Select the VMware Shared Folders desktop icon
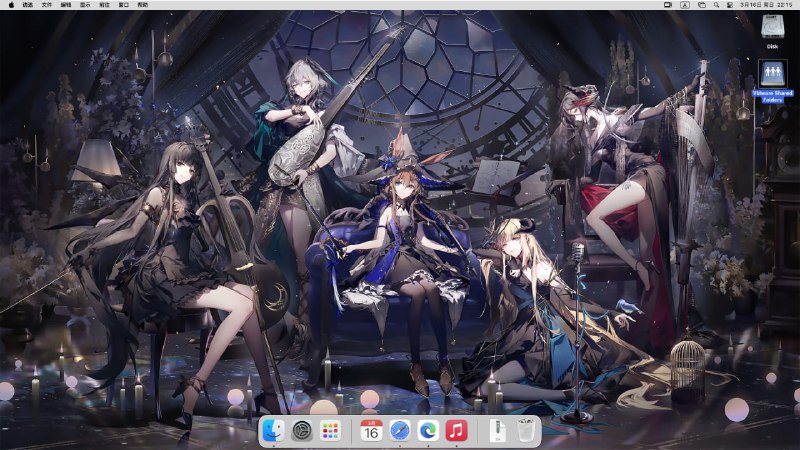This screenshot has width=800, height=450. pyautogui.click(x=771, y=75)
